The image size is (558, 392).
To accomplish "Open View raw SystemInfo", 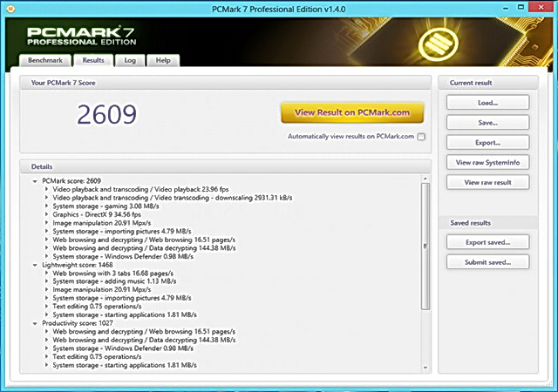I will 487,163.
